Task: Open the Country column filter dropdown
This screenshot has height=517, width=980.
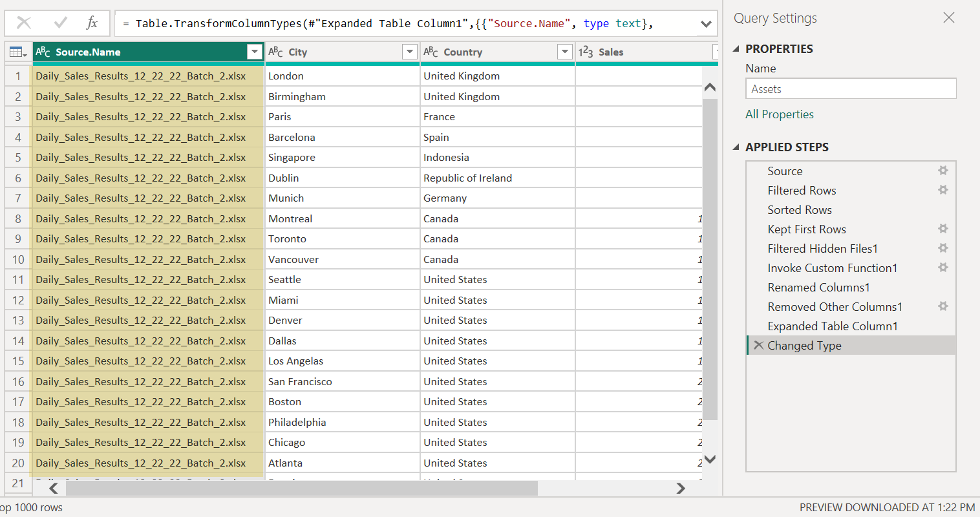Action: pos(564,52)
